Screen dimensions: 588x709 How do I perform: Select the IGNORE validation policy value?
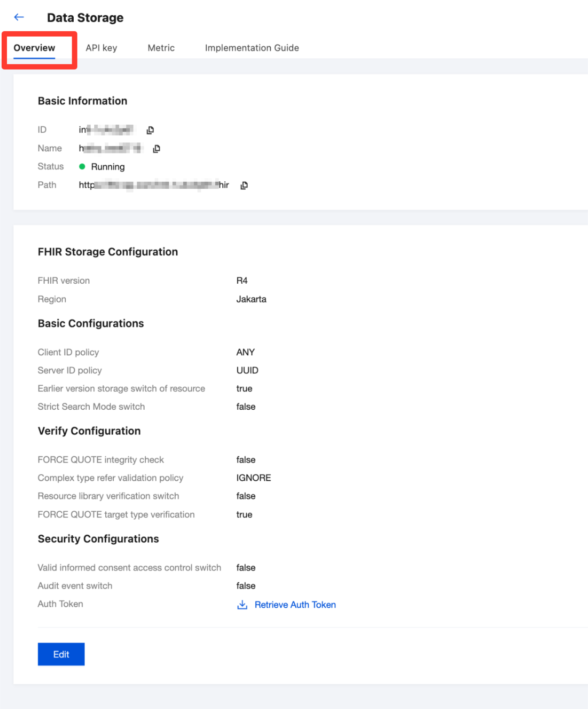tap(254, 478)
